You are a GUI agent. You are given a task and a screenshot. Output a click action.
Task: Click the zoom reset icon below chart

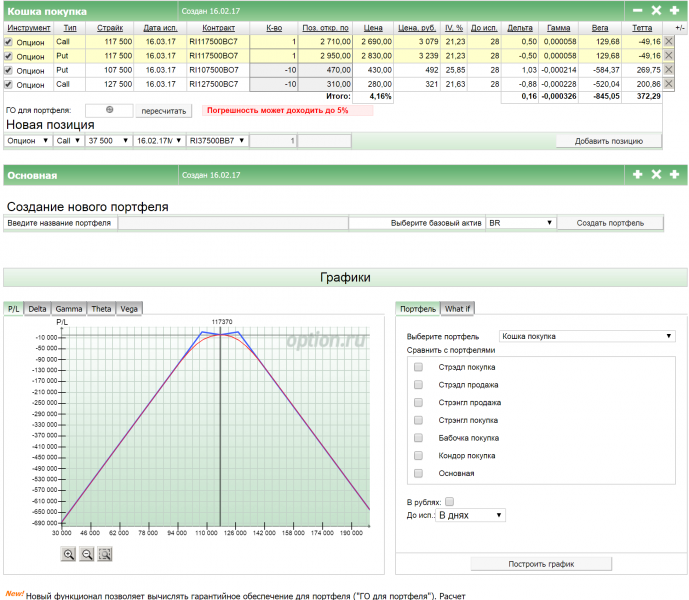[x=105, y=554]
